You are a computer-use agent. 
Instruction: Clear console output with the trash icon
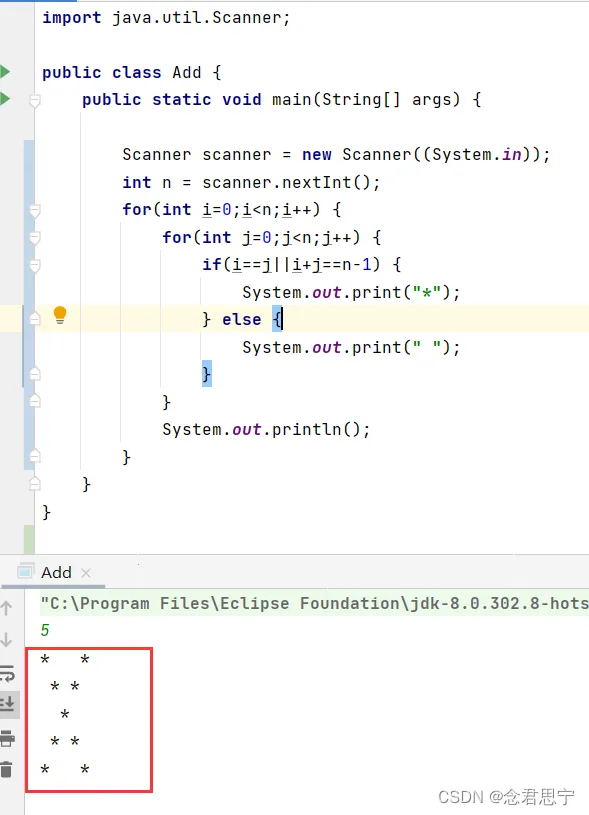[7, 770]
